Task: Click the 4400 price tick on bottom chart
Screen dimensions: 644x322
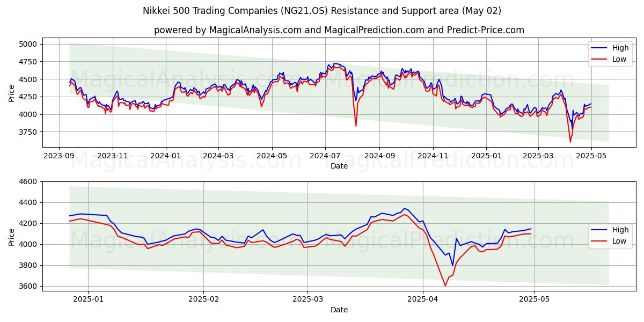Action: (x=28, y=203)
